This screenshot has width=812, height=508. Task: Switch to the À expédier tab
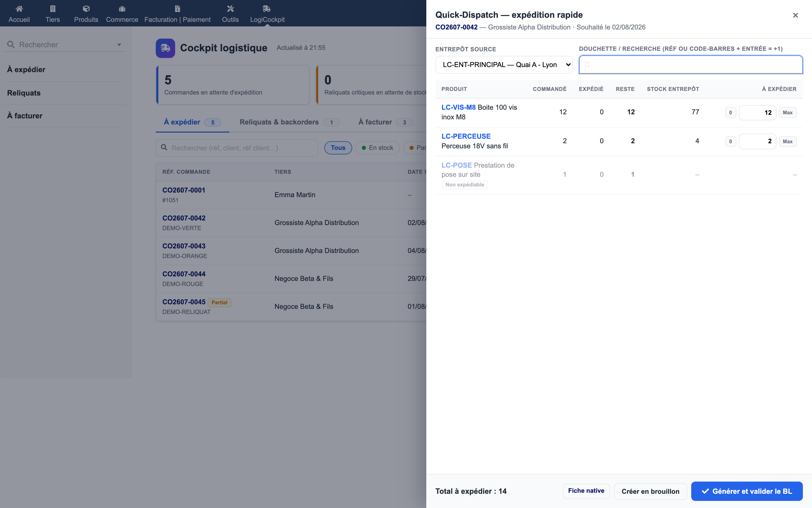(x=192, y=122)
